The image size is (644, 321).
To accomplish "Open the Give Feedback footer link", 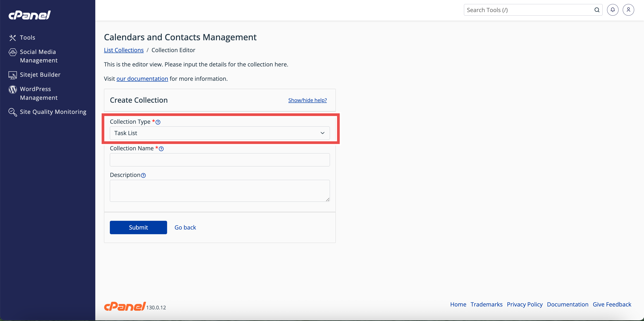I will pos(612,304).
